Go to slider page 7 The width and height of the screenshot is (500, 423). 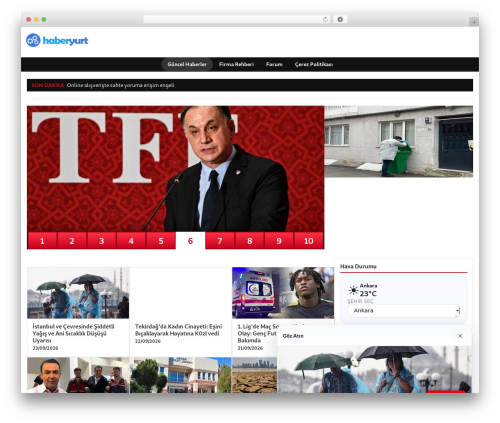click(x=220, y=241)
